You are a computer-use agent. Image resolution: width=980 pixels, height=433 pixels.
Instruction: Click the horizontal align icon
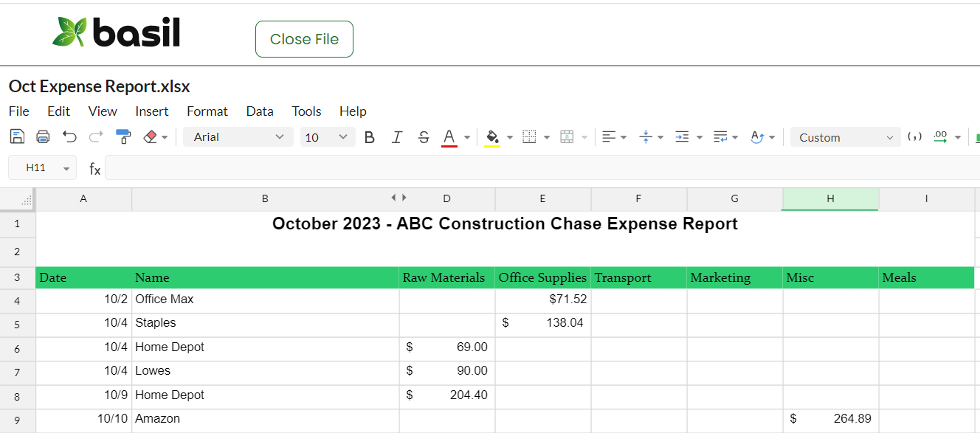point(609,137)
